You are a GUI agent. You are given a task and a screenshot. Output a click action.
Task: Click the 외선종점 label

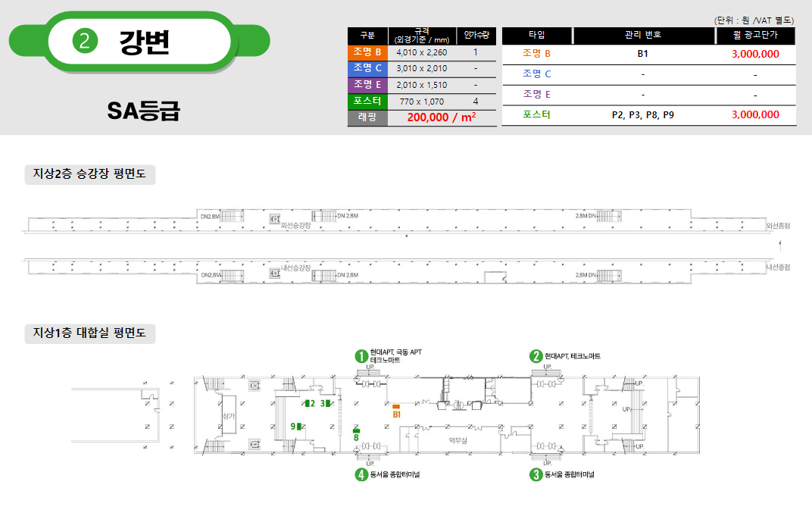pyautogui.click(x=779, y=226)
